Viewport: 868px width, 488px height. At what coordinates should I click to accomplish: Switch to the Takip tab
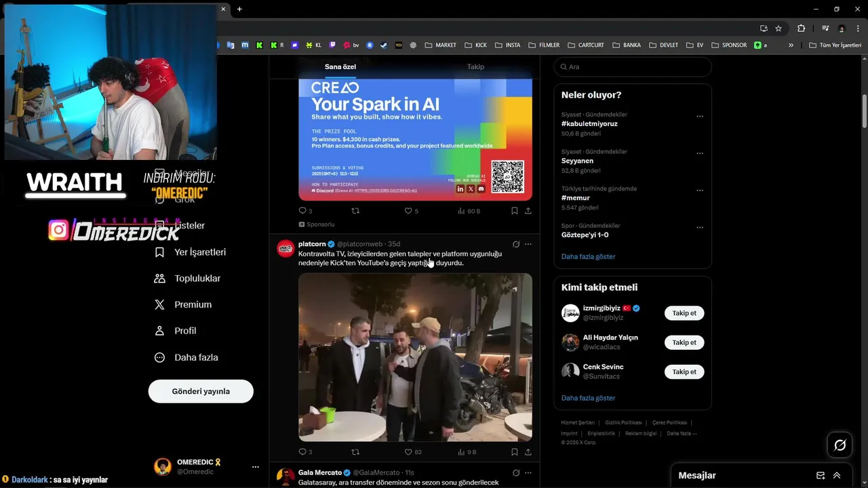click(x=475, y=67)
